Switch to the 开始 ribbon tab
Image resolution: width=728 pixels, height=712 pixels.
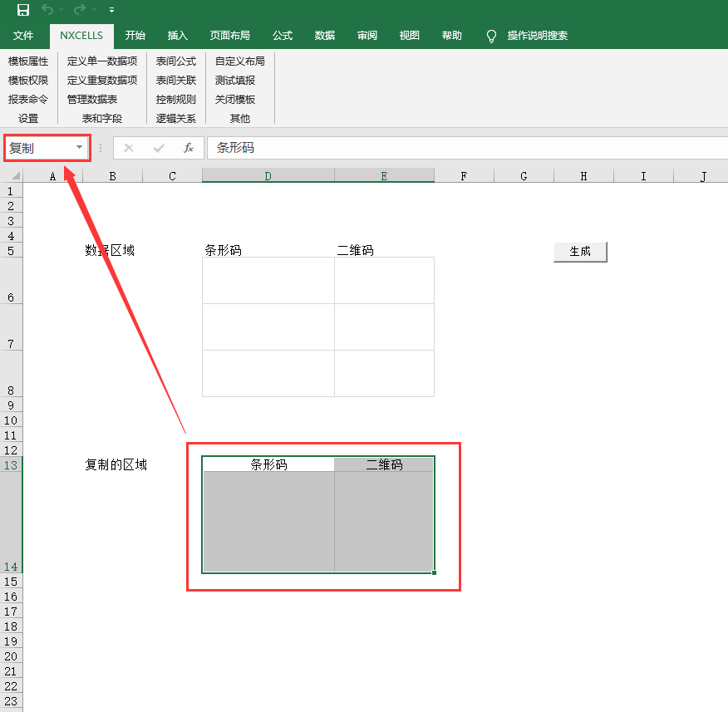coord(135,36)
